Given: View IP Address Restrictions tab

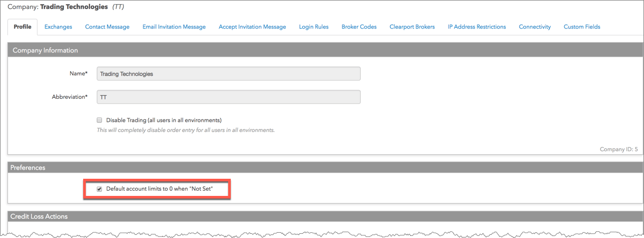Looking at the screenshot, I should pos(477,27).
